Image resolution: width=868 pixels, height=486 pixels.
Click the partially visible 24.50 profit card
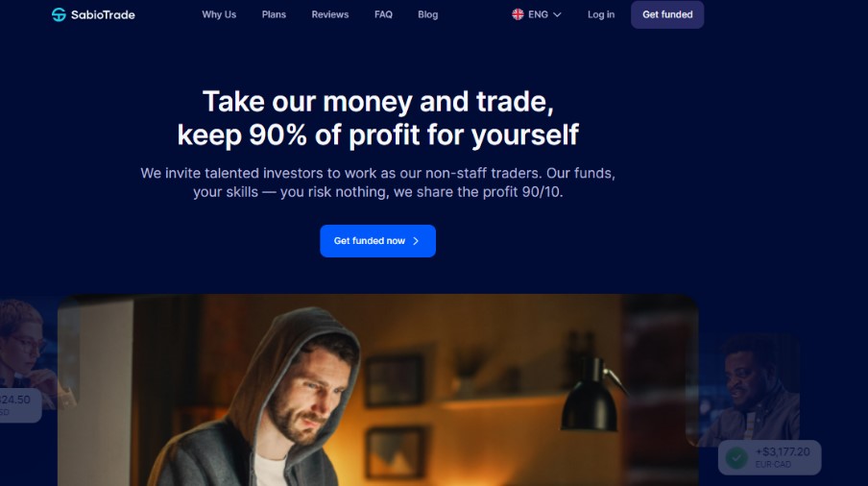pyautogui.click(x=20, y=404)
